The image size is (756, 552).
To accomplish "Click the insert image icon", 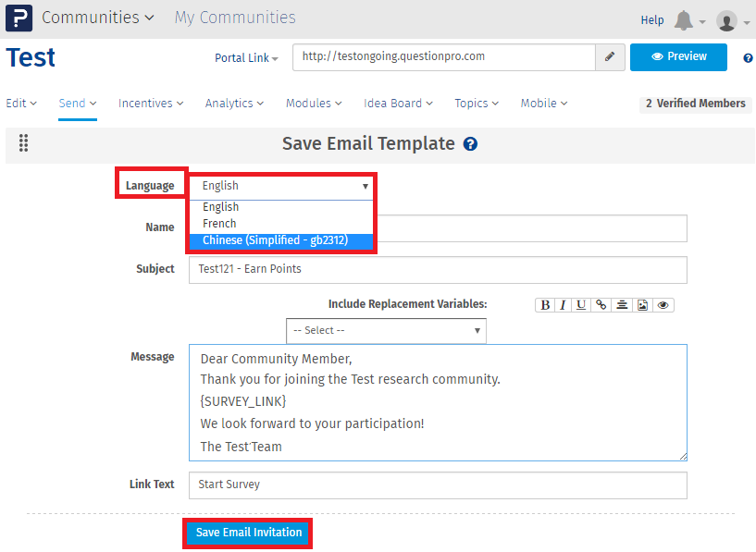I will pyautogui.click(x=643, y=305).
